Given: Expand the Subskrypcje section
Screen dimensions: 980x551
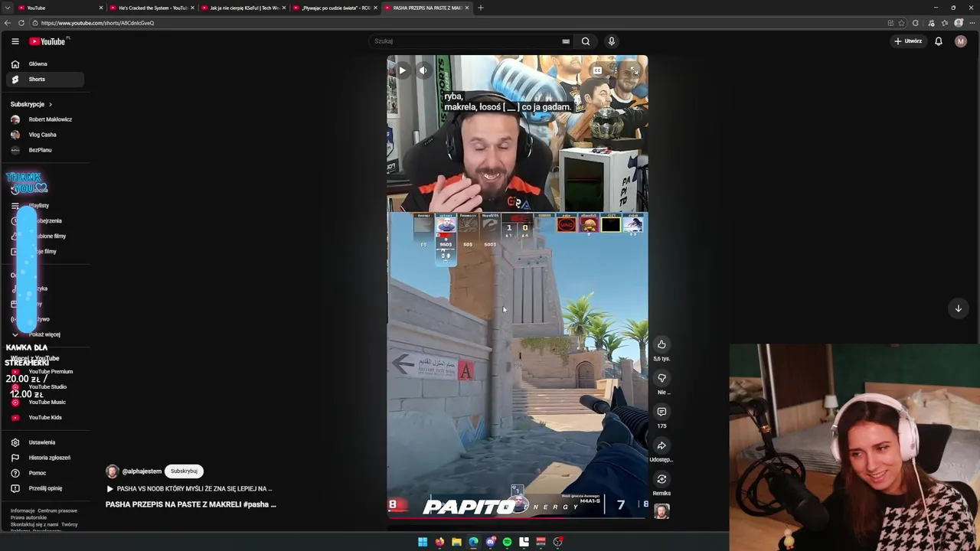Looking at the screenshot, I should coord(31,104).
